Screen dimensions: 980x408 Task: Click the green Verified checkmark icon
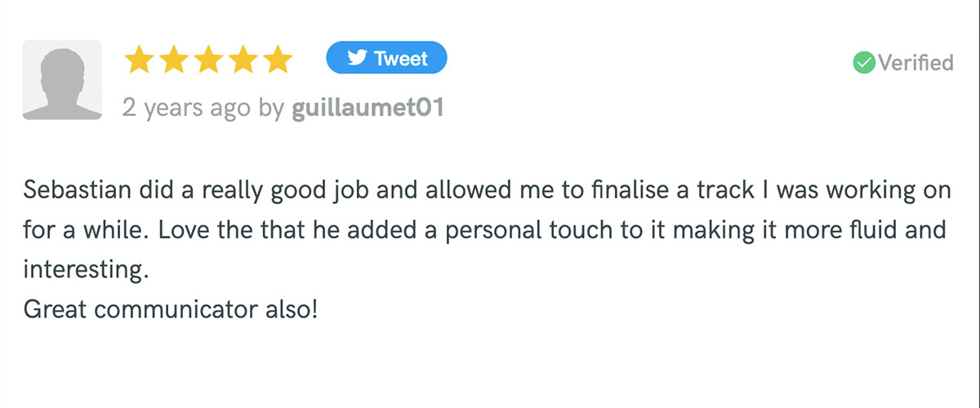click(x=863, y=62)
